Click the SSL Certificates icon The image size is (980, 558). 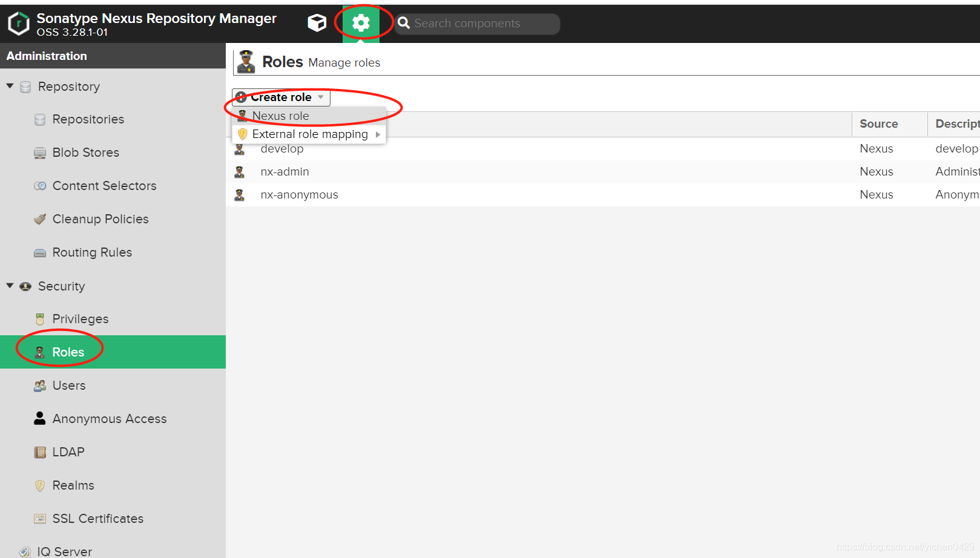[40, 519]
